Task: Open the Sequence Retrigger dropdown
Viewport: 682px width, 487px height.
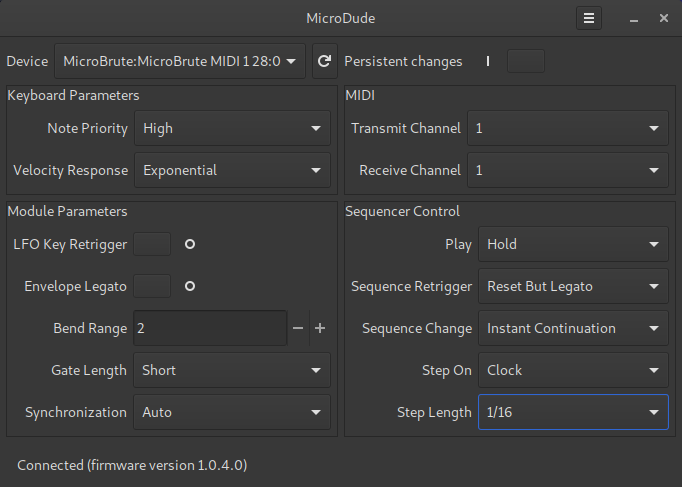Action: [x=573, y=286]
